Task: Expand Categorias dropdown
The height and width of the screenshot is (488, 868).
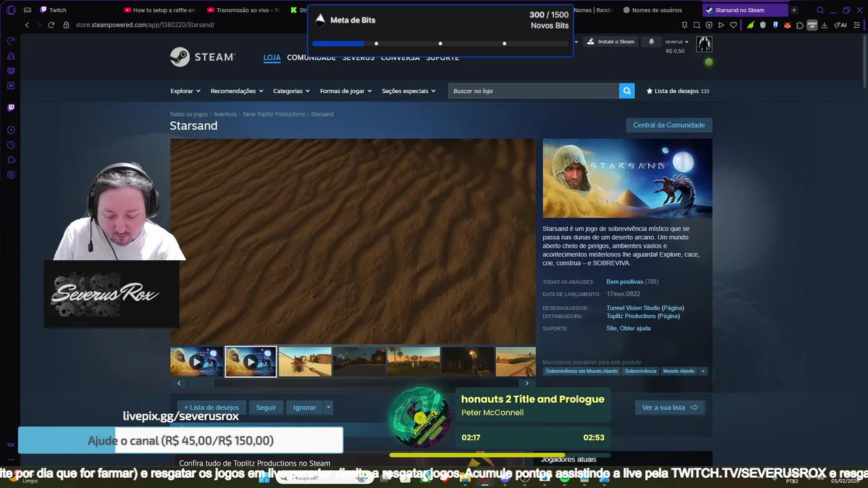Action: (x=292, y=91)
